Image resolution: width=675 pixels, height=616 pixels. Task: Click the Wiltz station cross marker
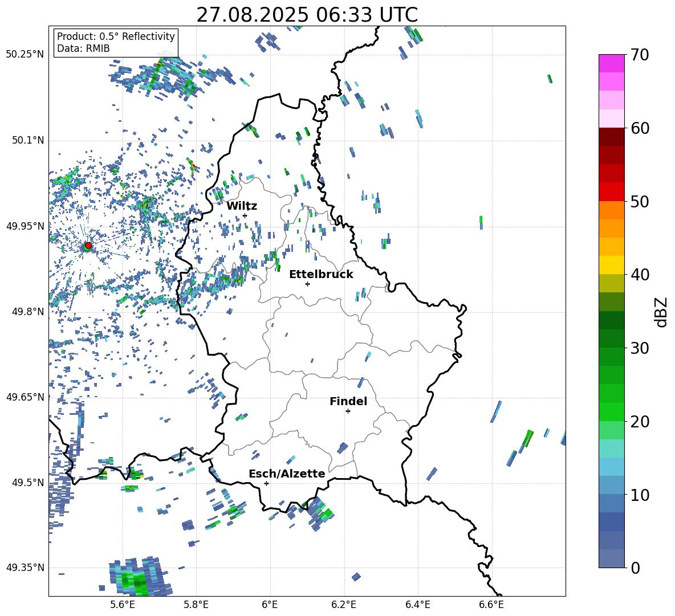click(x=245, y=215)
